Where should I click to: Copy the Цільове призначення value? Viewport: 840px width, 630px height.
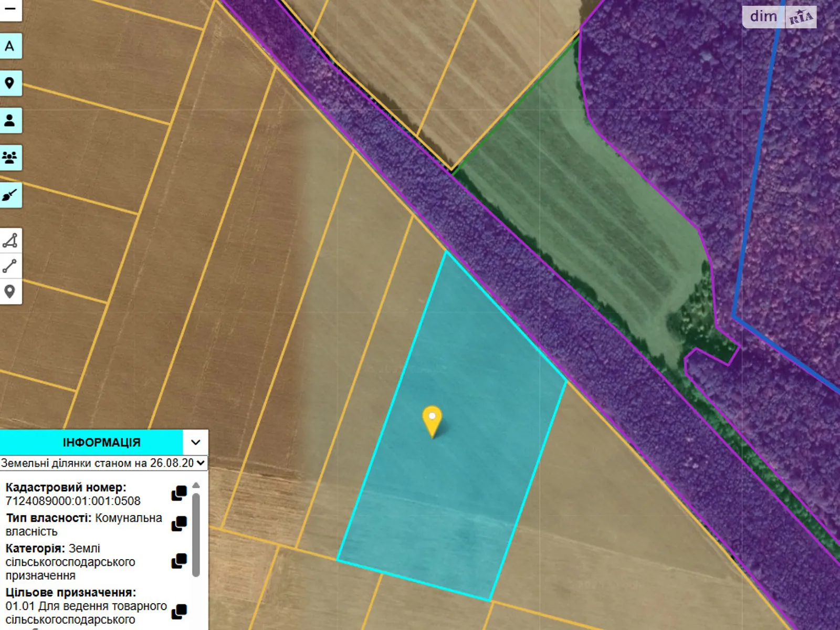pyautogui.click(x=179, y=612)
